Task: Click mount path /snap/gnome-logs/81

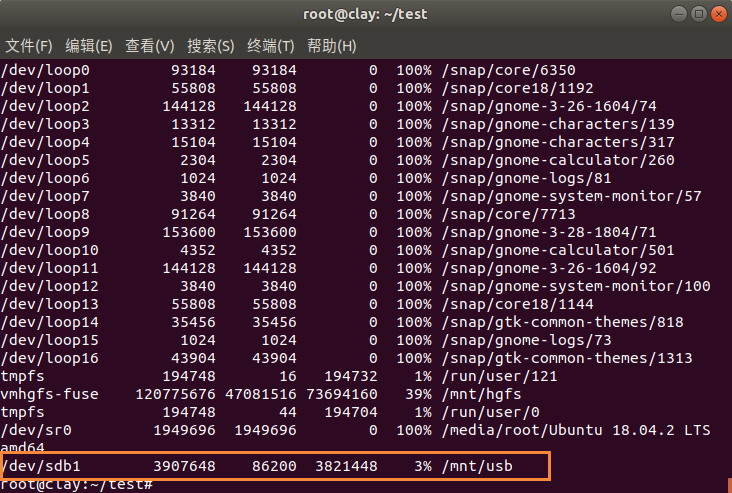Action: pyautogui.click(x=527, y=178)
